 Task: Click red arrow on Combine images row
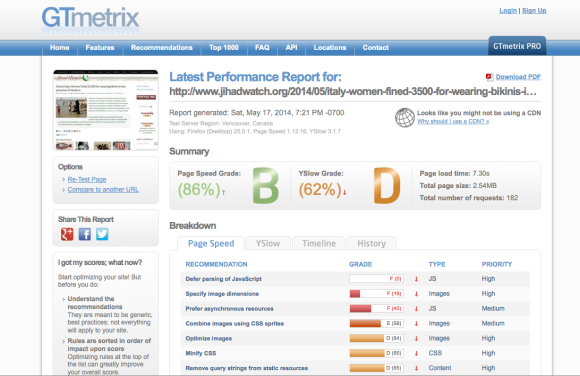[x=417, y=323]
